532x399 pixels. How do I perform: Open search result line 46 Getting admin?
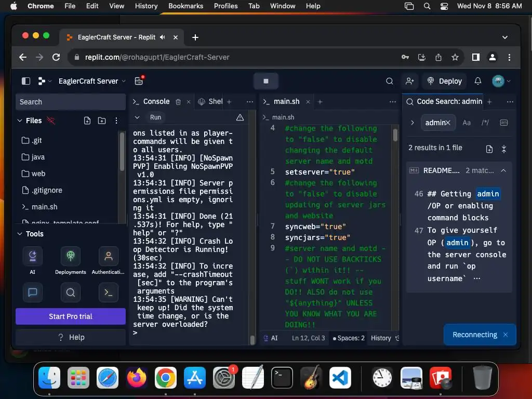pyautogui.click(x=459, y=206)
